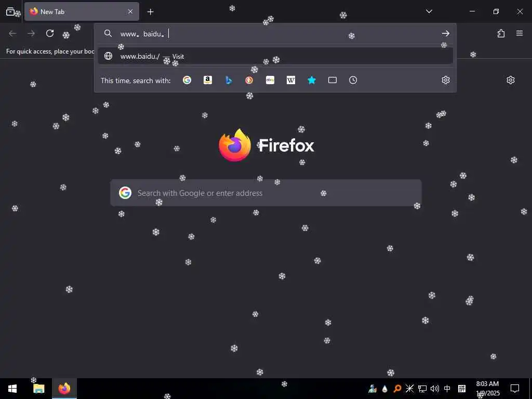Viewport: 532px width, 399px height.
Task: Open the IME pad grid icon in tray
Action: pos(461,389)
